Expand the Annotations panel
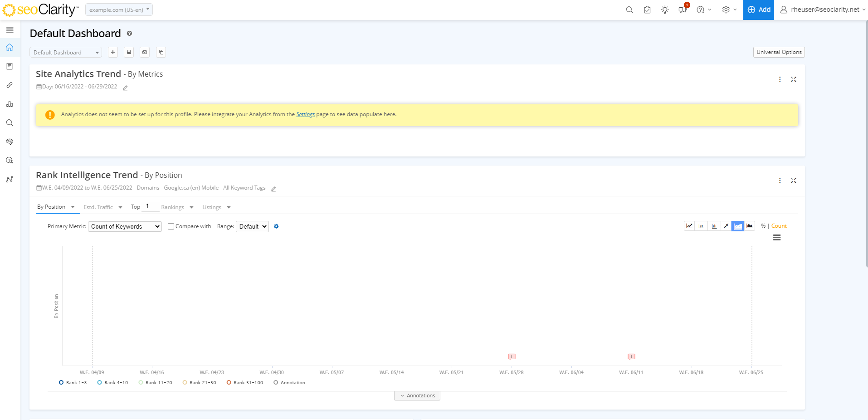The width and height of the screenshot is (868, 420). (417, 396)
